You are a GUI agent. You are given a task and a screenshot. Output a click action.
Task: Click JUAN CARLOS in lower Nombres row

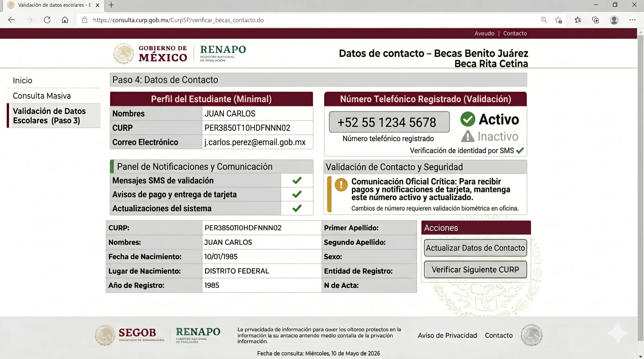(228, 242)
